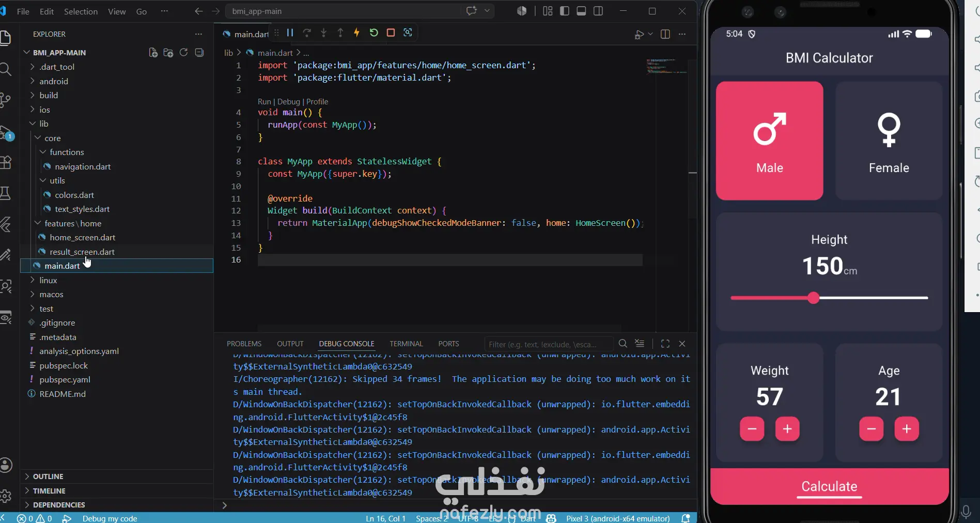Collapse all folders in Explorer
980x523 pixels.
coord(199,53)
